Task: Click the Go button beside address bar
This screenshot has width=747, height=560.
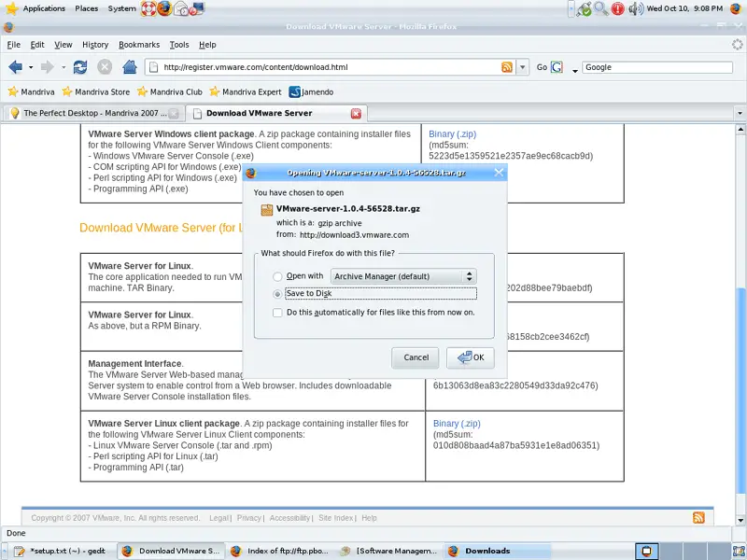Action: [x=542, y=67]
